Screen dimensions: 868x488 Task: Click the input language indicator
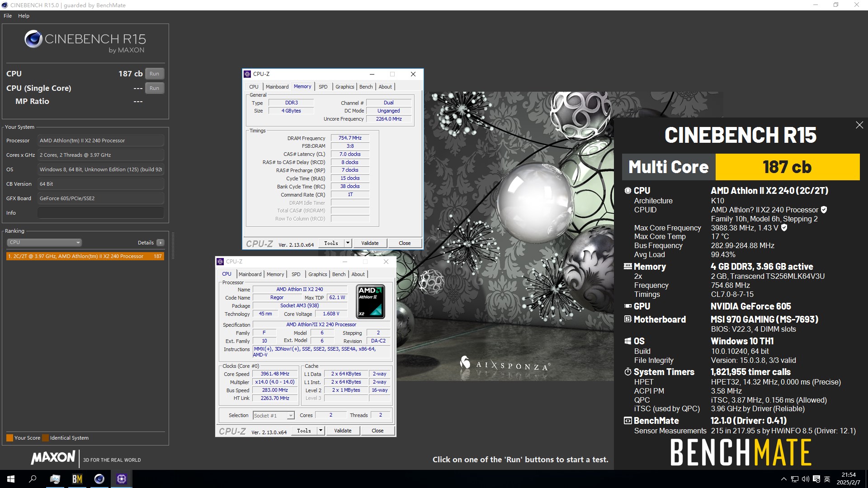827,479
